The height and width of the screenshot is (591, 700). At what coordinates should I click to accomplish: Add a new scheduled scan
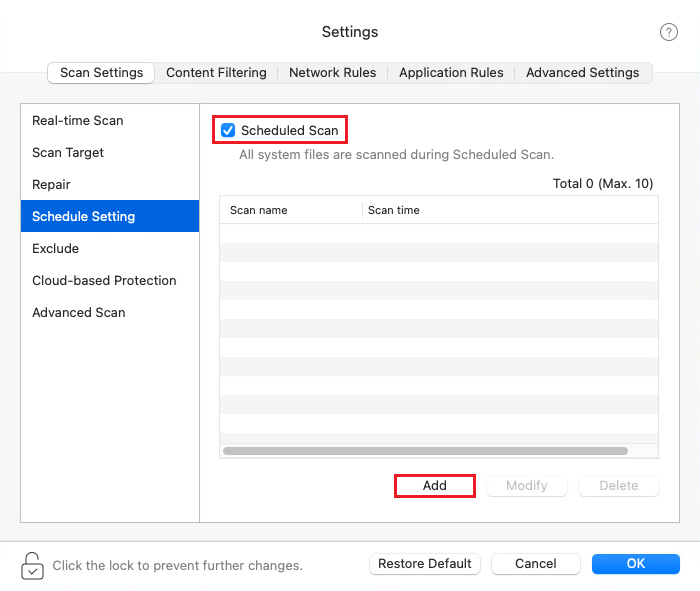click(x=435, y=486)
